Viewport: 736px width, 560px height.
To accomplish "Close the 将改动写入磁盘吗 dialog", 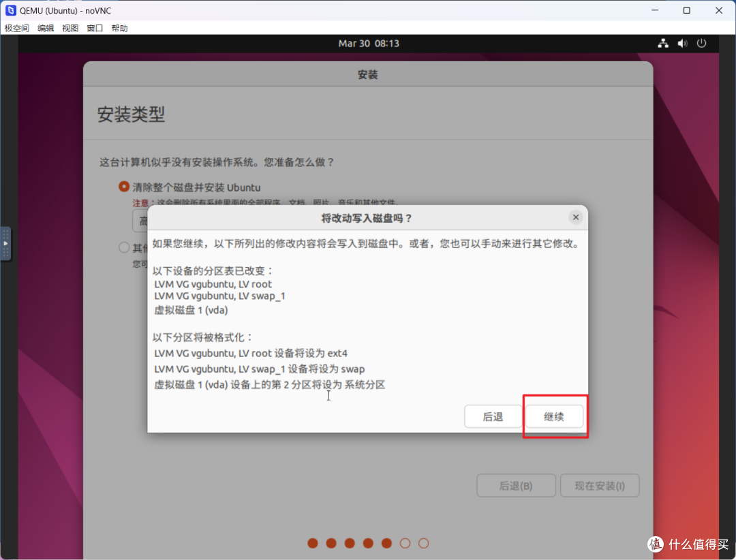I will tap(575, 217).
